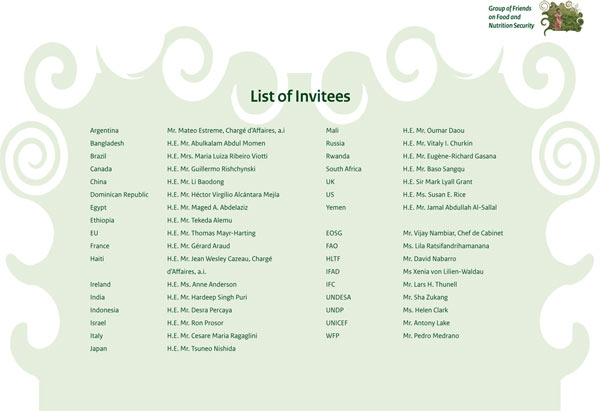Select the 'Rwanda' country entry
600x411 pixels.
point(338,156)
